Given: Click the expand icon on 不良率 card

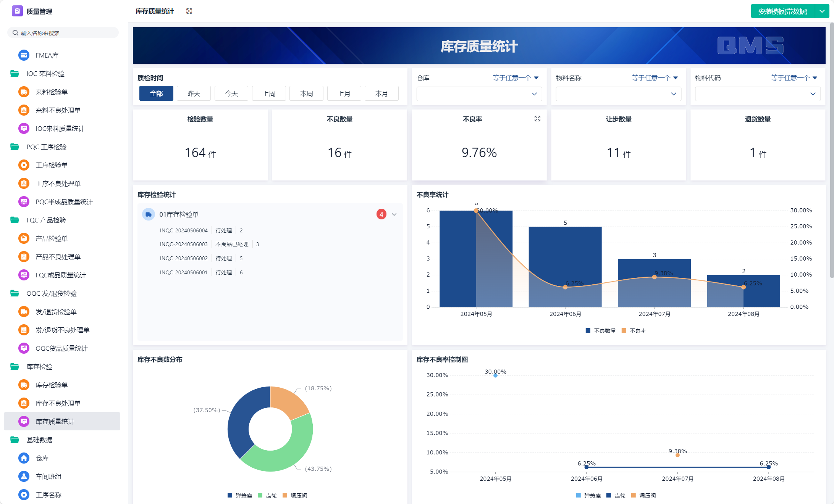Looking at the screenshot, I should [x=537, y=119].
